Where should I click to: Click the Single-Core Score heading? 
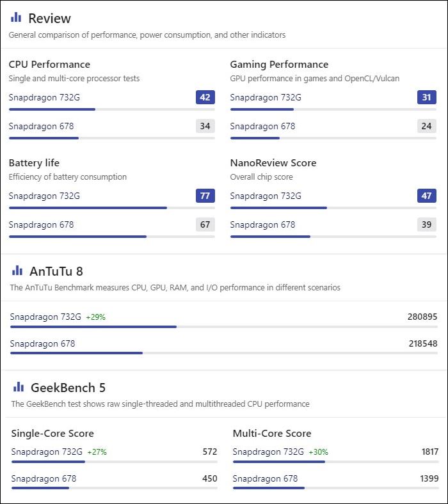pyautogui.click(x=52, y=434)
